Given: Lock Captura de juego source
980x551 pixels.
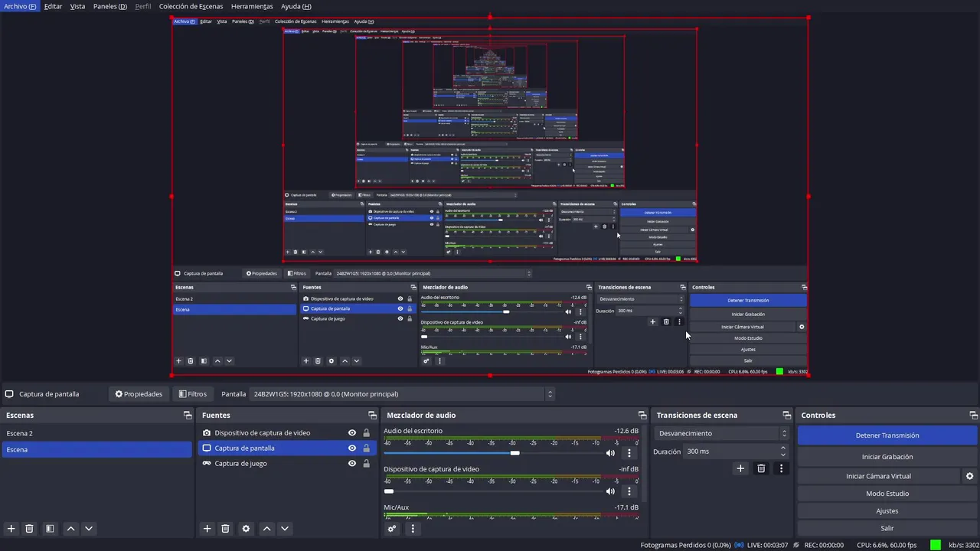Looking at the screenshot, I should click(366, 464).
